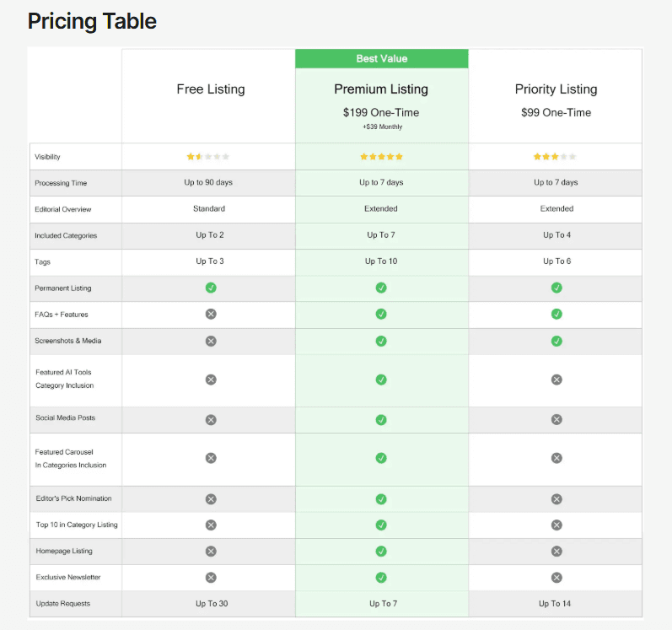The height and width of the screenshot is (630, 672).
Task: Click Priority Listing Homepage Listing cross icon
Action: point(556,551)
